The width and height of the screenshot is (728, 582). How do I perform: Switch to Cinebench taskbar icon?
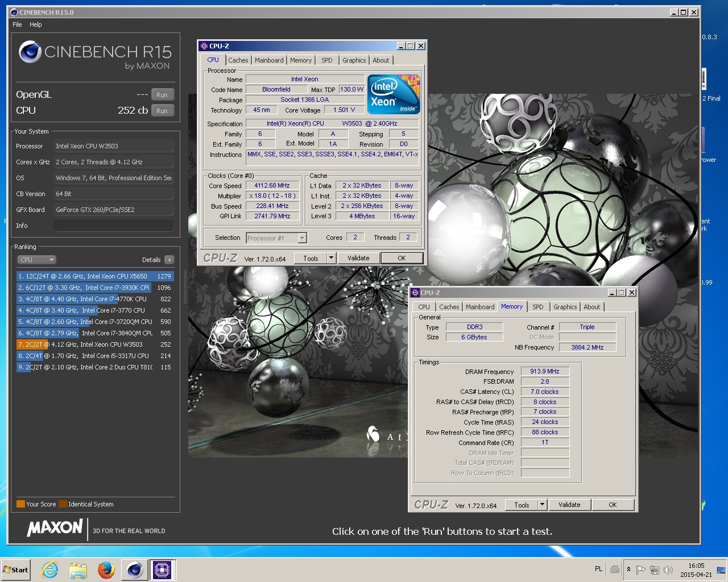pos(134,569)
